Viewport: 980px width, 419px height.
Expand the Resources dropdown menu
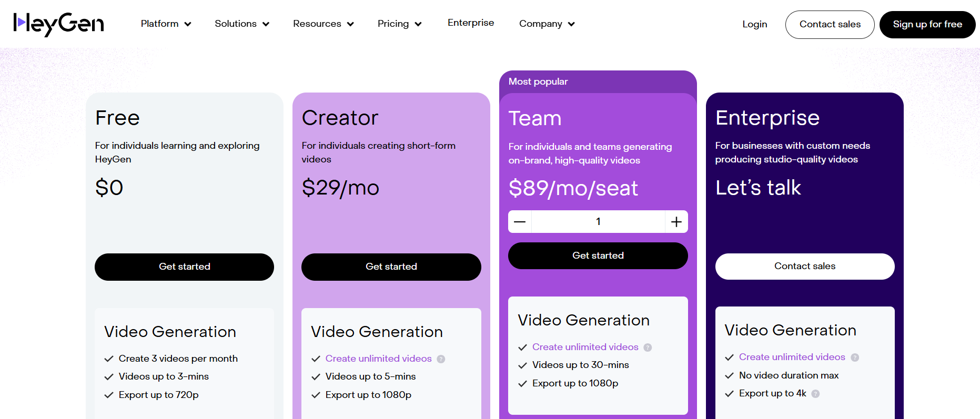(323, 24)
